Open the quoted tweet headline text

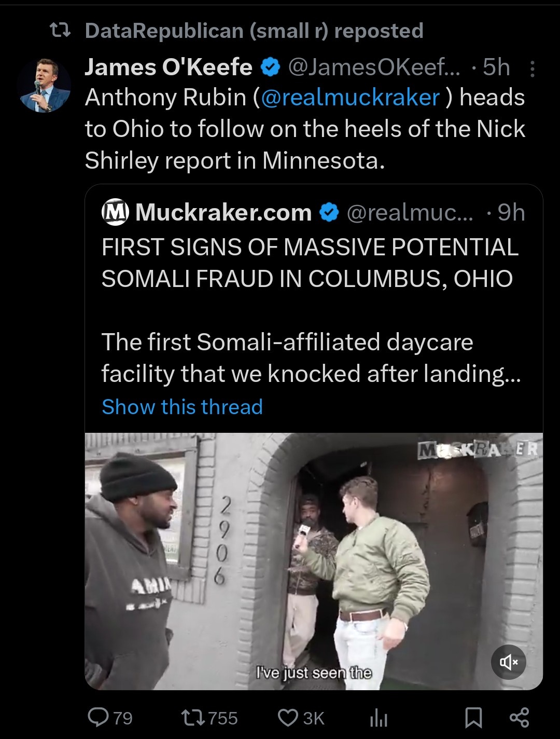click(310, 263)
